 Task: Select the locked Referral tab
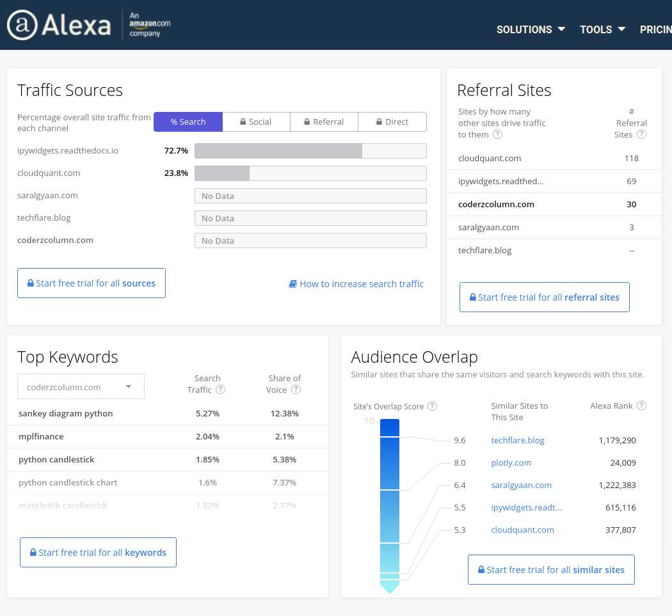tap(324, 122)
